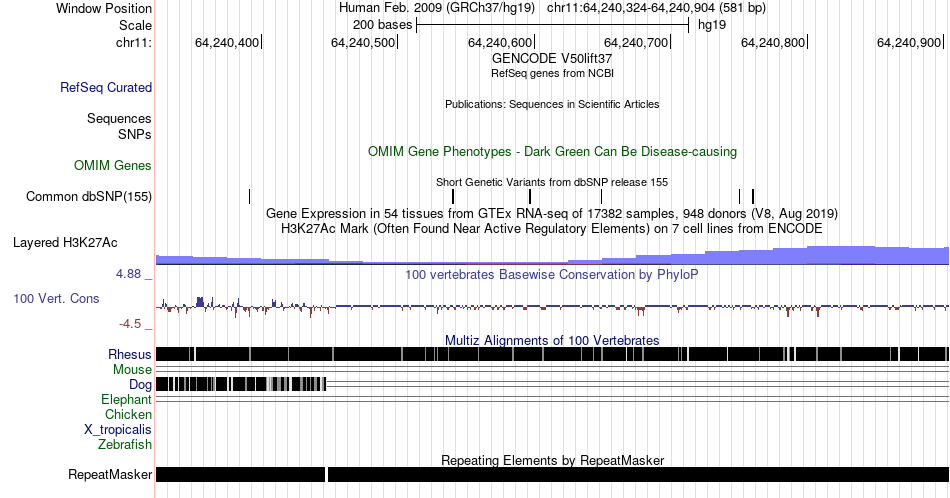Viewport: 950px width, 498px height.
Task: Click the SNPs track label
Action: tap(135, 134)
